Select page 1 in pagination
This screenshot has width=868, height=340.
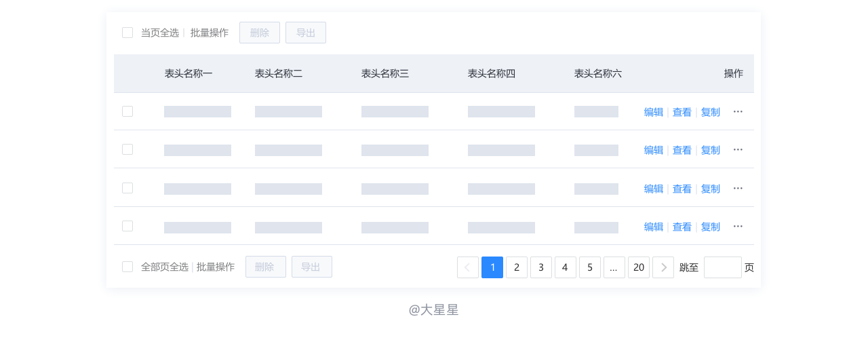point(492,267)
